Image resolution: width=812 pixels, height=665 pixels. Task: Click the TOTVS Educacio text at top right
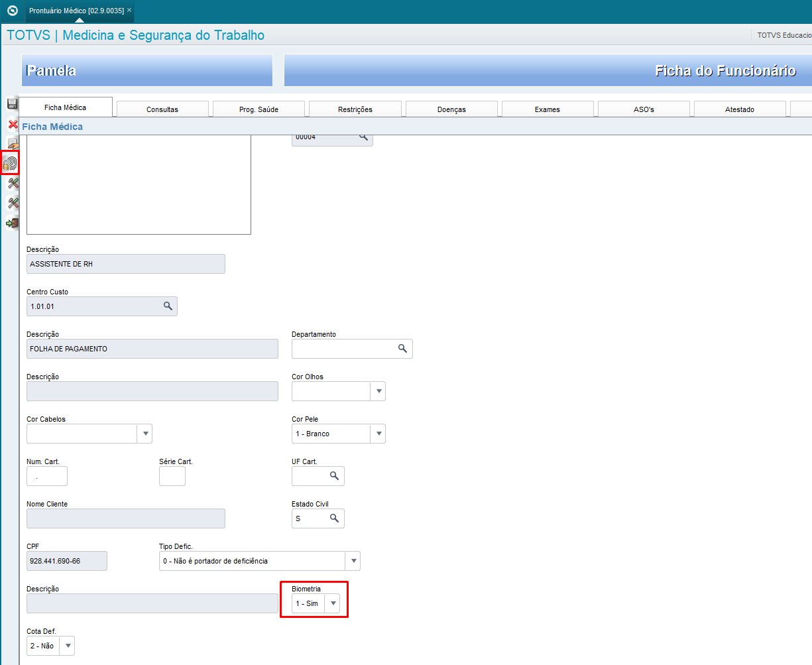coord(785,35)
